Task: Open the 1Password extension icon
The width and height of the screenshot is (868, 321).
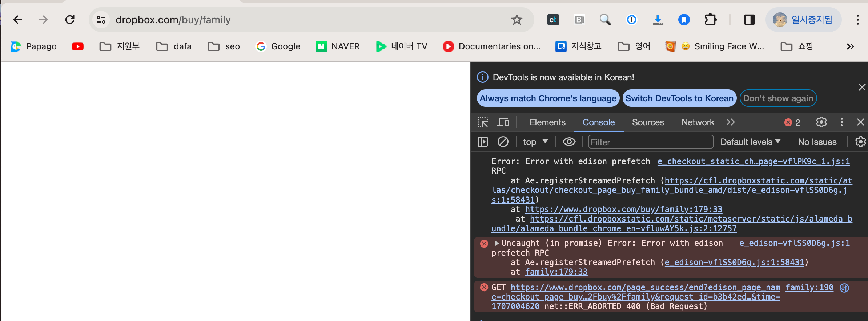Action: click(x=632, y=20)
